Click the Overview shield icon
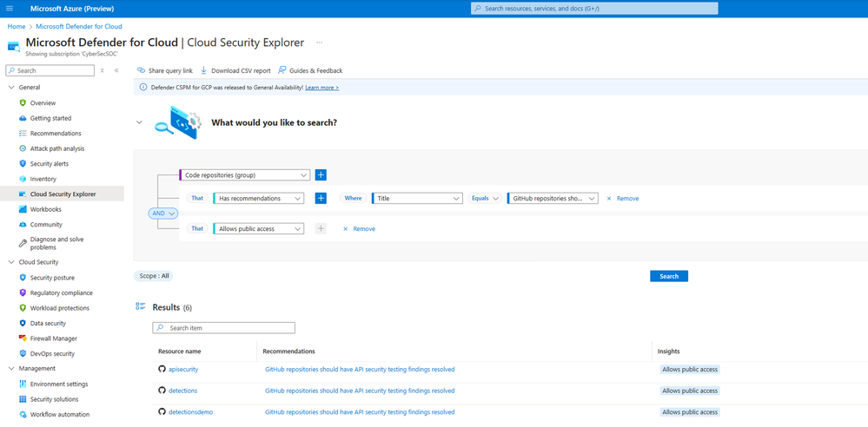 click(23, 103)
